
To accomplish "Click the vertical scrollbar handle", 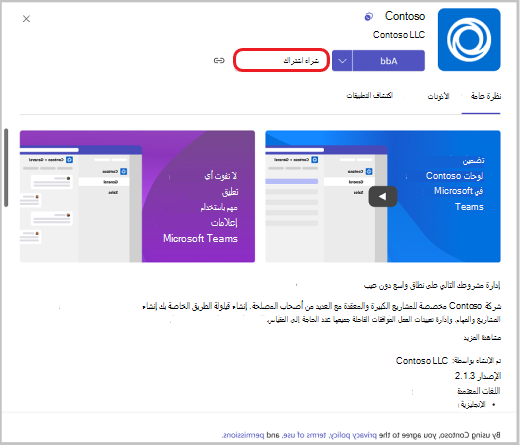I will (x=6, y=168).
